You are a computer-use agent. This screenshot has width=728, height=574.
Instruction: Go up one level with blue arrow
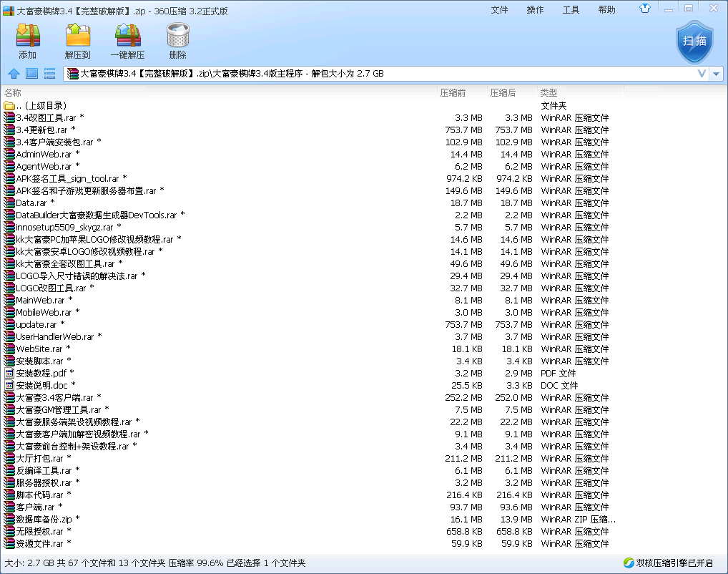coord(14,73)
